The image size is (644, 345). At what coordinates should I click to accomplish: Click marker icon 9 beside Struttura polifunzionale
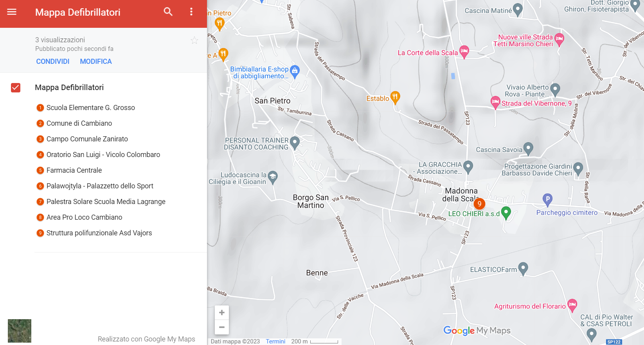pyautogui.click(x=40, y=233)
